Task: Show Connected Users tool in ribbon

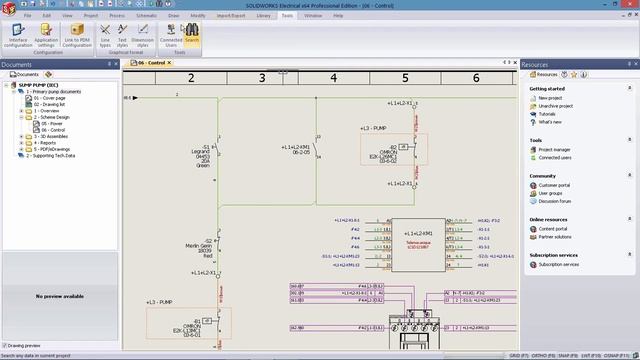Action: [171, 35]
